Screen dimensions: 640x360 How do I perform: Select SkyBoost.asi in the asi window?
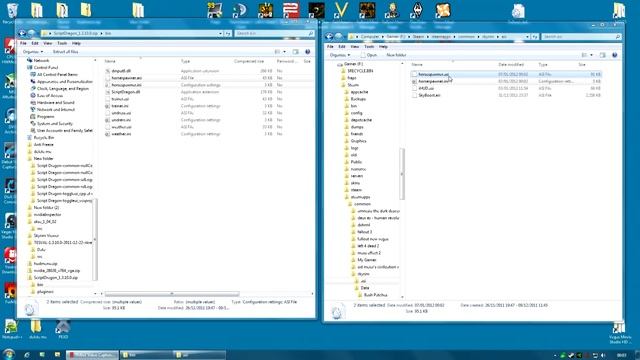coord(429,96)
